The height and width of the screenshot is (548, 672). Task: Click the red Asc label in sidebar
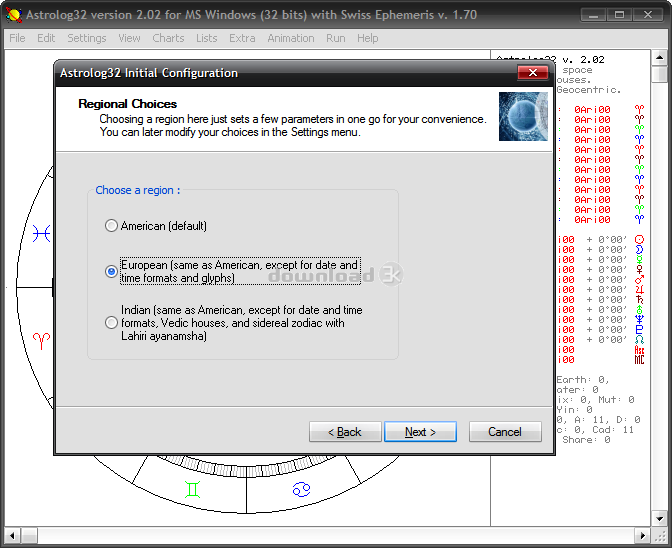639,350
